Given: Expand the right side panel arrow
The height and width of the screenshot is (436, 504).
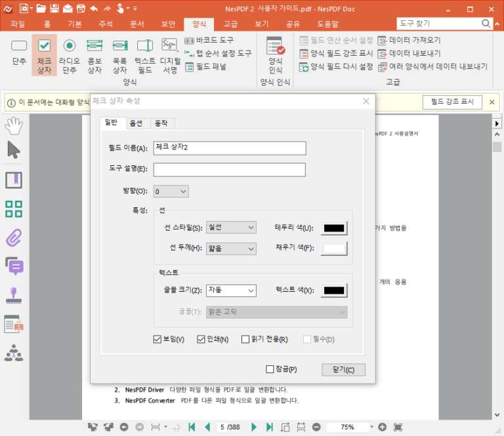Looking at the screenshot, I should click(x=497, y=123).
